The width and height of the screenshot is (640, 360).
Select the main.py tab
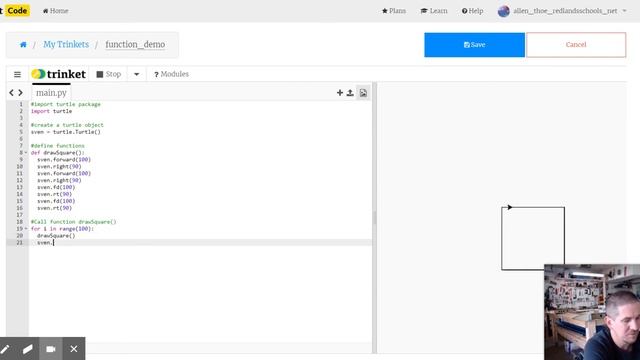[51, 93]
